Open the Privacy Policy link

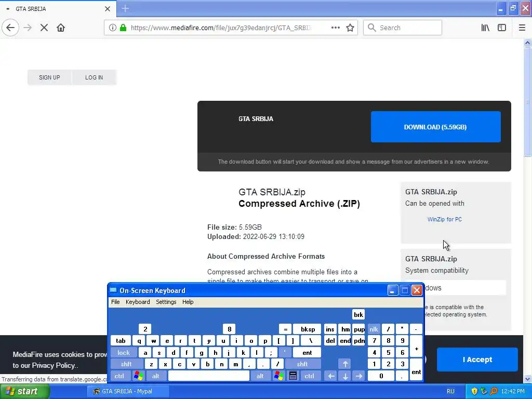pyautogui.click(x=54, y=365)
